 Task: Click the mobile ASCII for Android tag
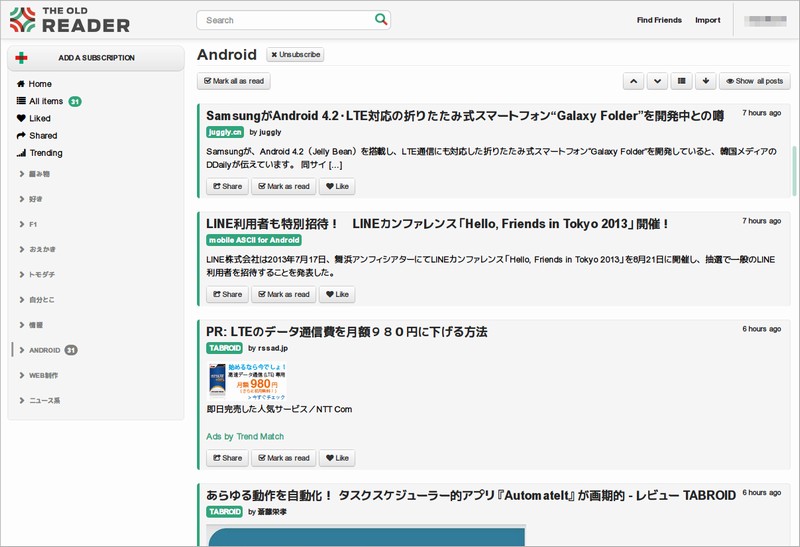(254, 240)
